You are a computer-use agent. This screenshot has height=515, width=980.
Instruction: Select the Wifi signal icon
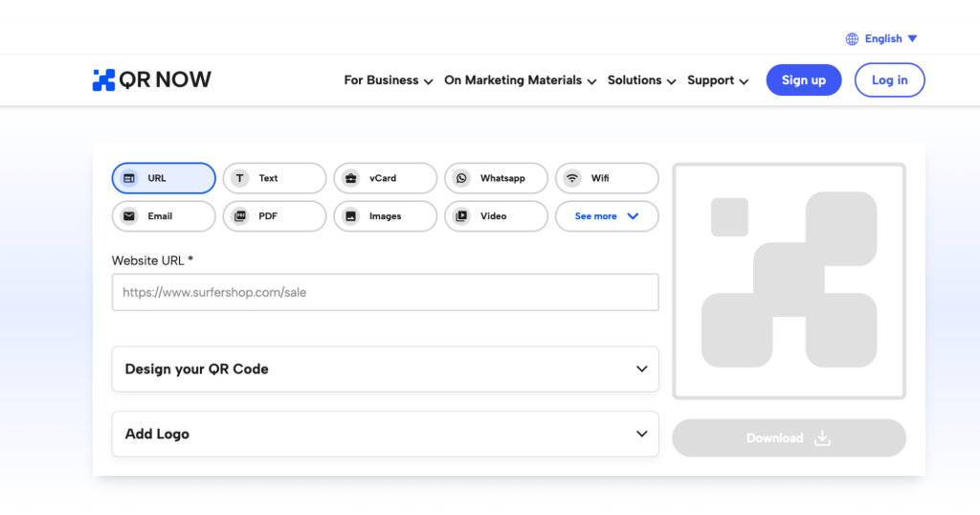572,178
